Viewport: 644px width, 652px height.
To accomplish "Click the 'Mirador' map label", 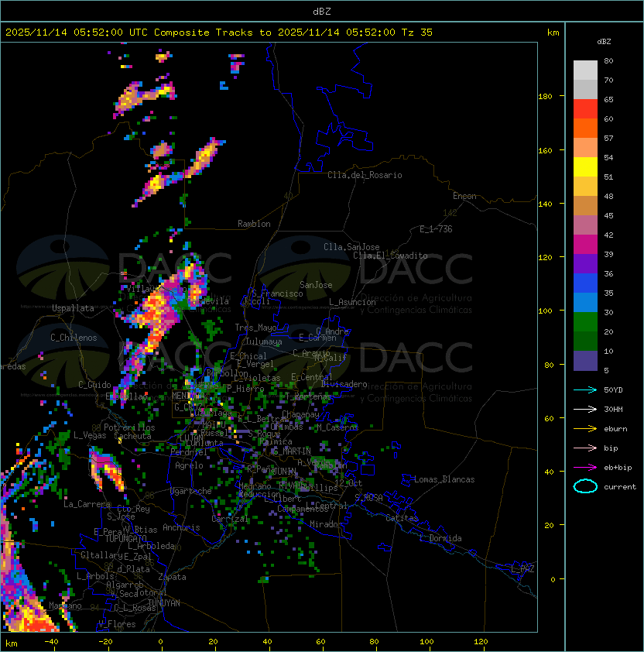I will tap(326, 524).
